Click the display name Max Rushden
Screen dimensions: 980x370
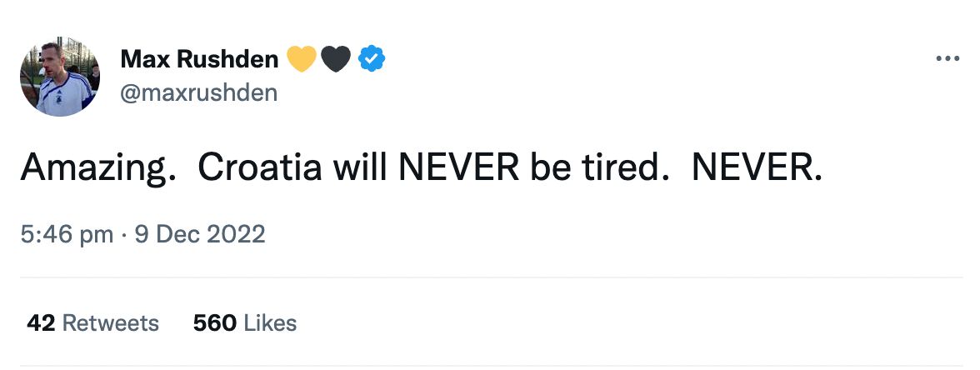[200, 59]
